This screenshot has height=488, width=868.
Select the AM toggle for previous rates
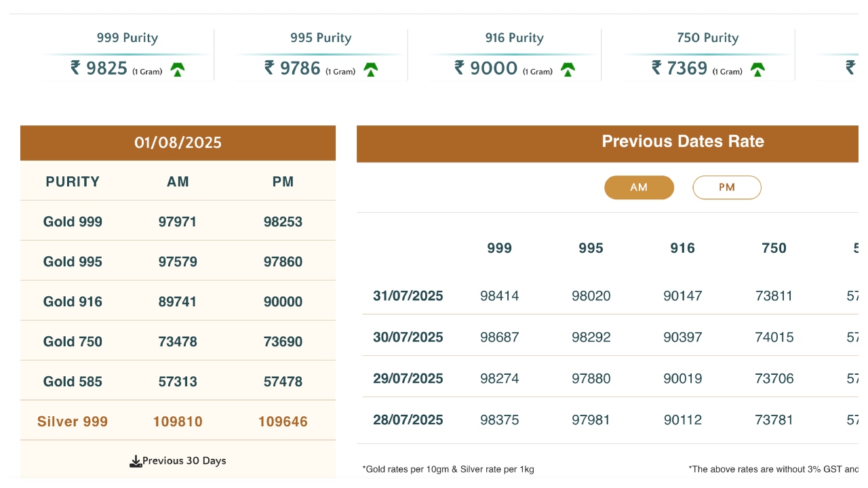coord(639,188)
